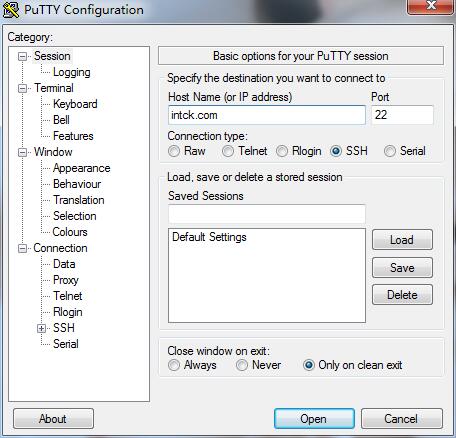Click the Save session button
Viewport: 456px width, 438px height.
pos(402,267)
